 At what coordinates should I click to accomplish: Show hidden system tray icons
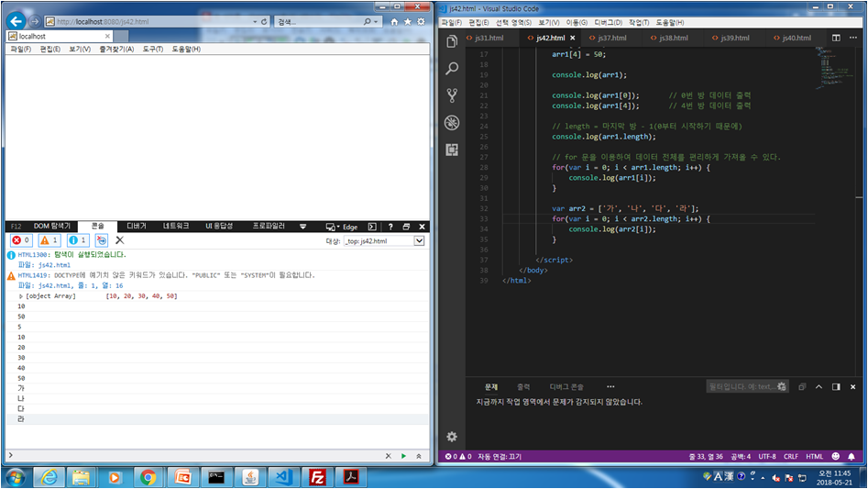coord(763,477)
